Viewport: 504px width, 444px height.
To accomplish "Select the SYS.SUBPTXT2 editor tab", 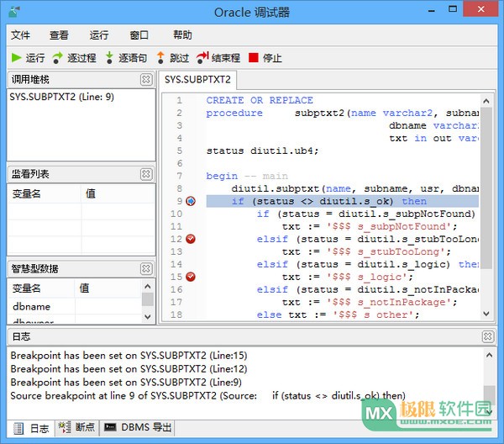I will pos(197,80).
